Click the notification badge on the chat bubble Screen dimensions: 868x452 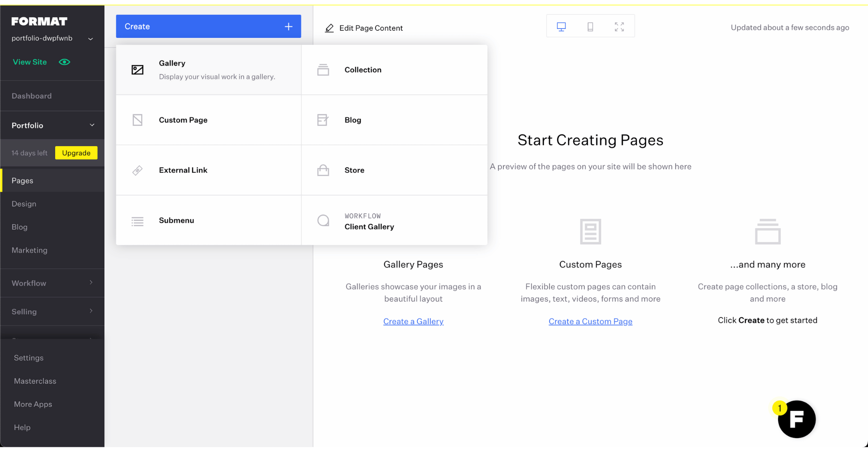coord(779,407)
